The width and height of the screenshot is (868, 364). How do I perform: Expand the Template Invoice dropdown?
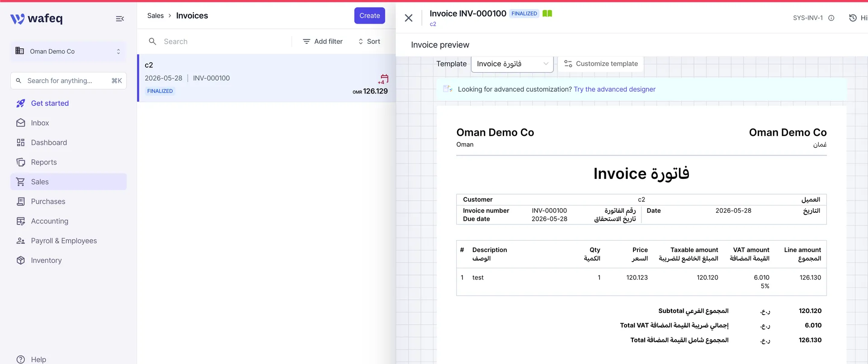pos(512,64)
